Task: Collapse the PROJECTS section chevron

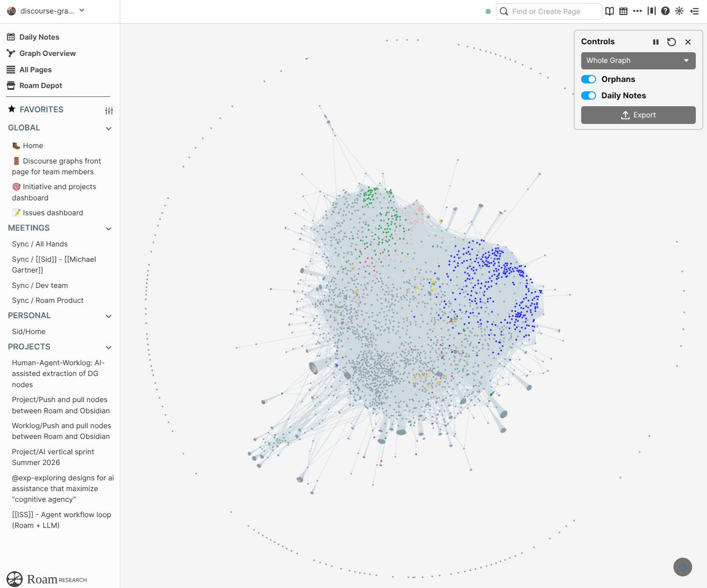Action: pyautogui.click(x=109, y=348)
